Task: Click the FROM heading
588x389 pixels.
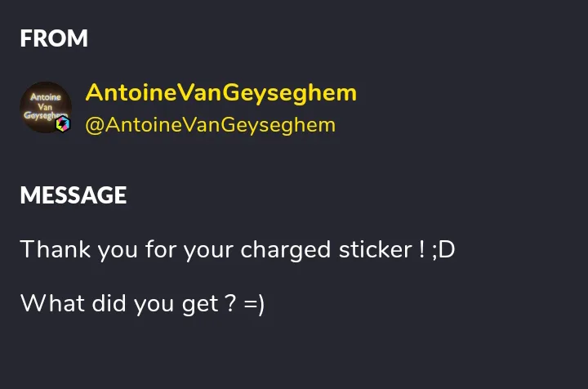Action: pos(54,38)
